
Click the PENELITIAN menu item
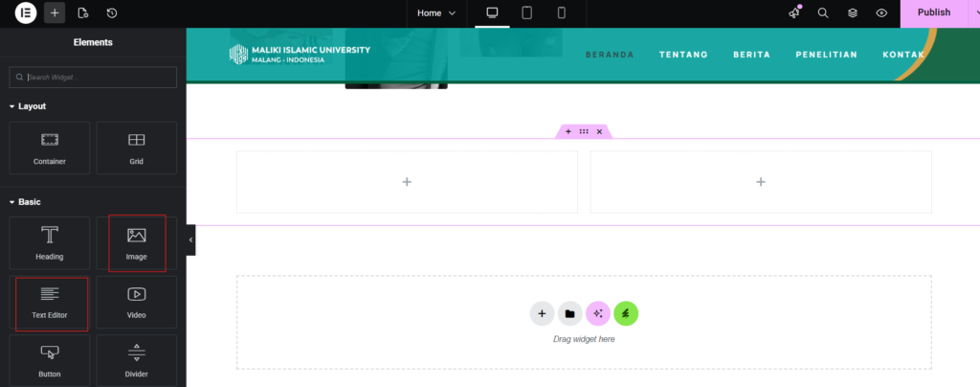(x=826, y=55)
